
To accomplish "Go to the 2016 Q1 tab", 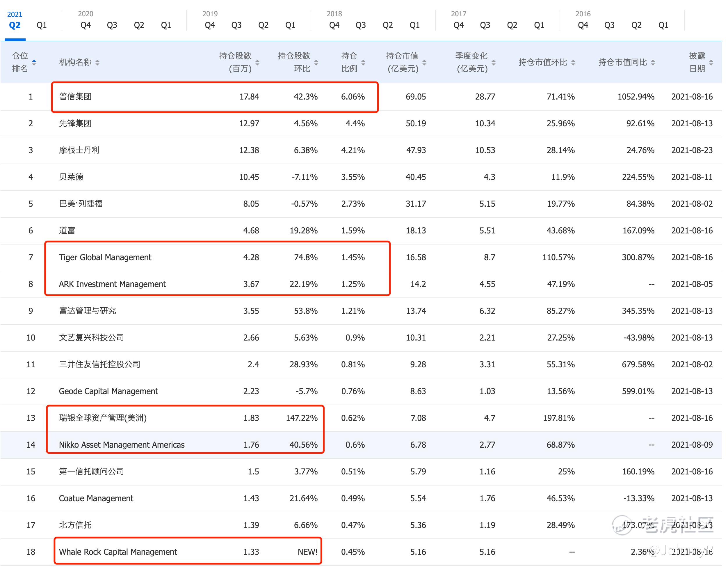I will pos(663,25).
